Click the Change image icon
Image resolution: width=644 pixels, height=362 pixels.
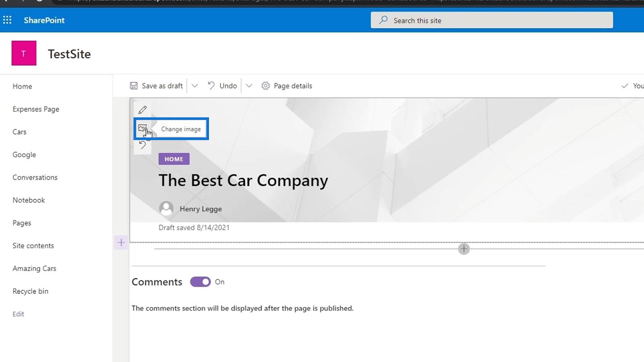(x=142, y=128)
